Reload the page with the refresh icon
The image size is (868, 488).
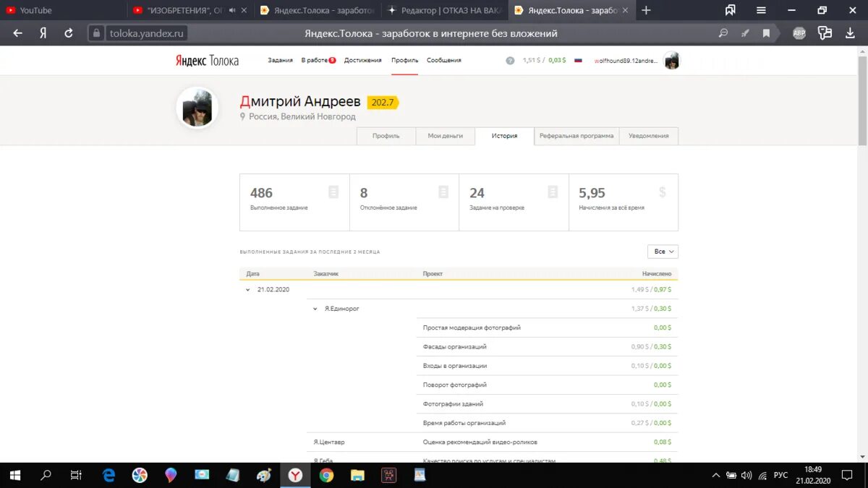pos(69,33)
